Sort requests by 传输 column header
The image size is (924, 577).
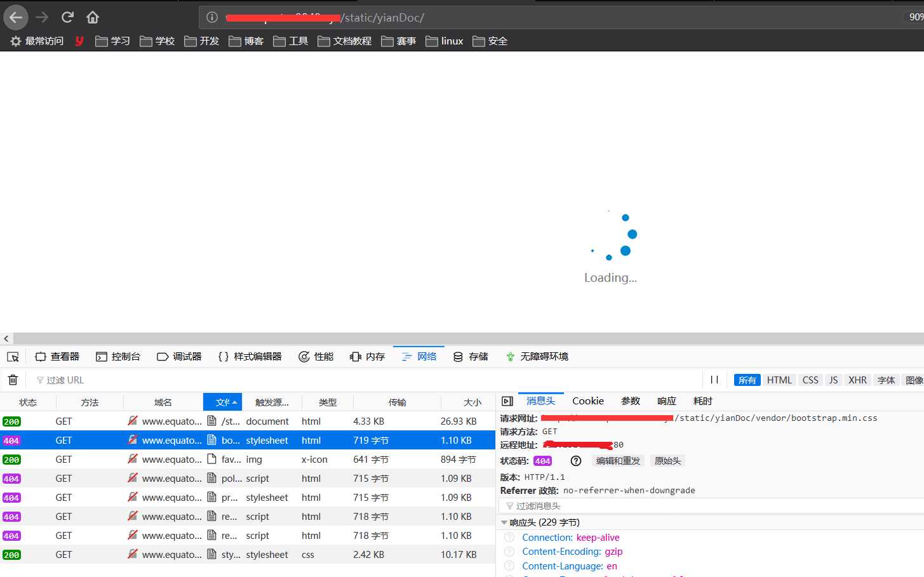[x=397, y=402]
